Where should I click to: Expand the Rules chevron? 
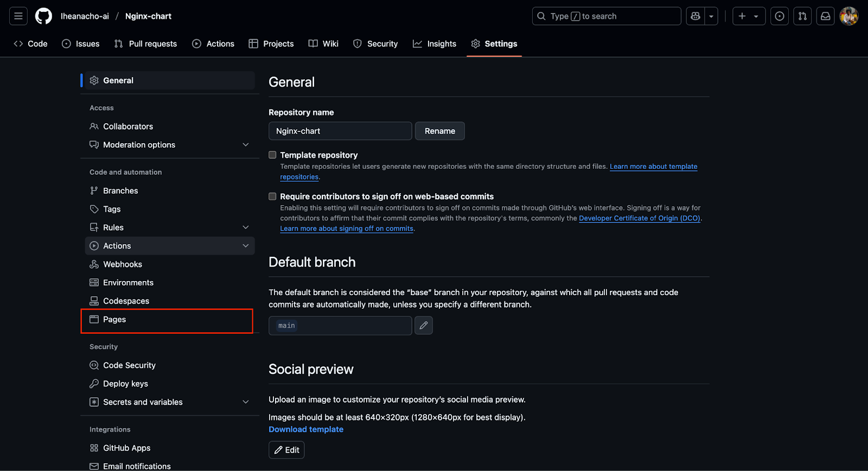pos(246,227)
